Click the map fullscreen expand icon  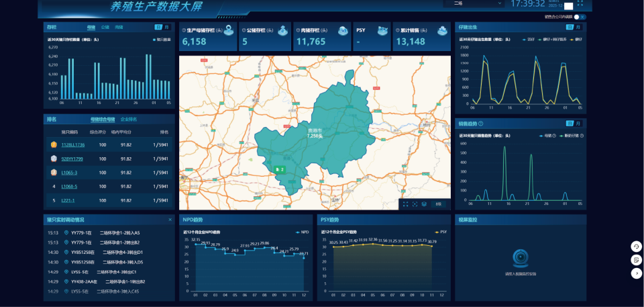(406, 204)
